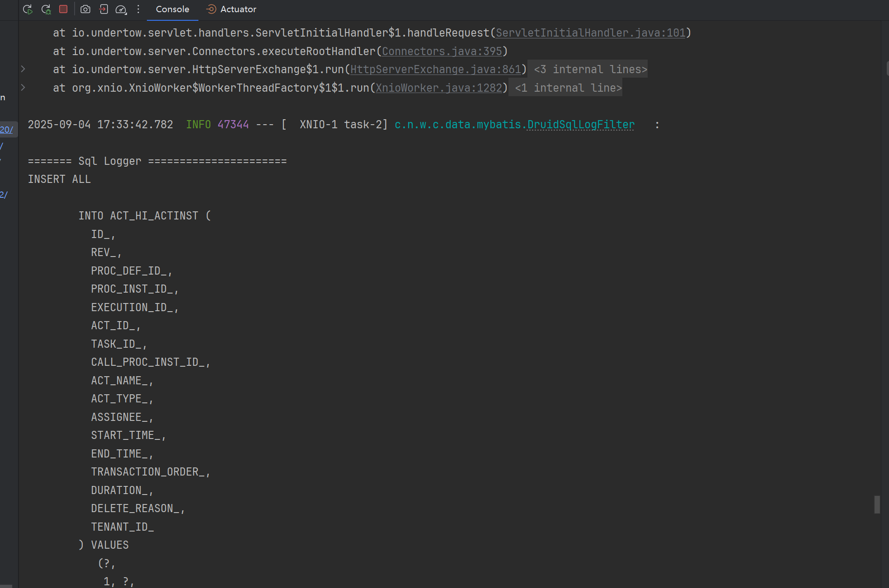Switch to the Console tab
The width and height of the screenshot is (889, 588).
(172, 9)
